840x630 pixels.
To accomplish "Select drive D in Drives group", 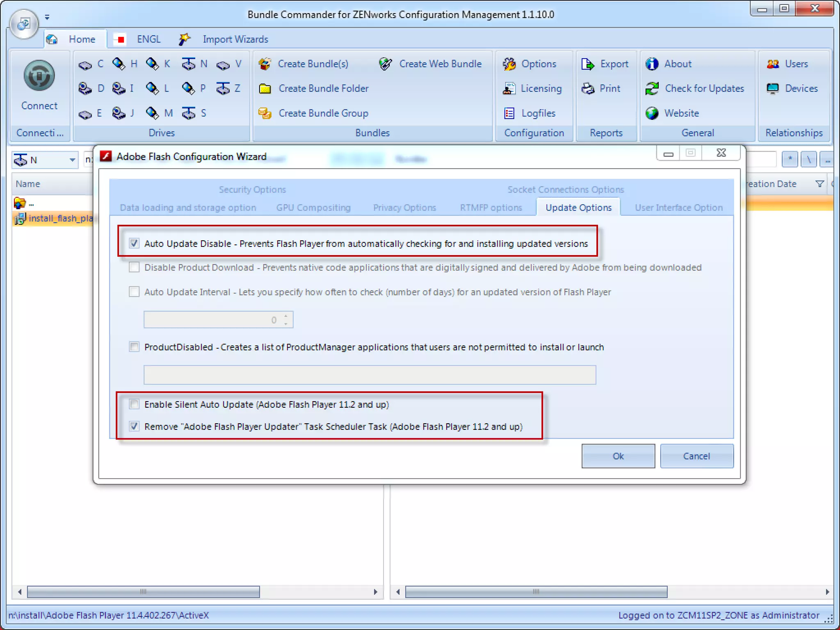I will [x=91, y=89].
